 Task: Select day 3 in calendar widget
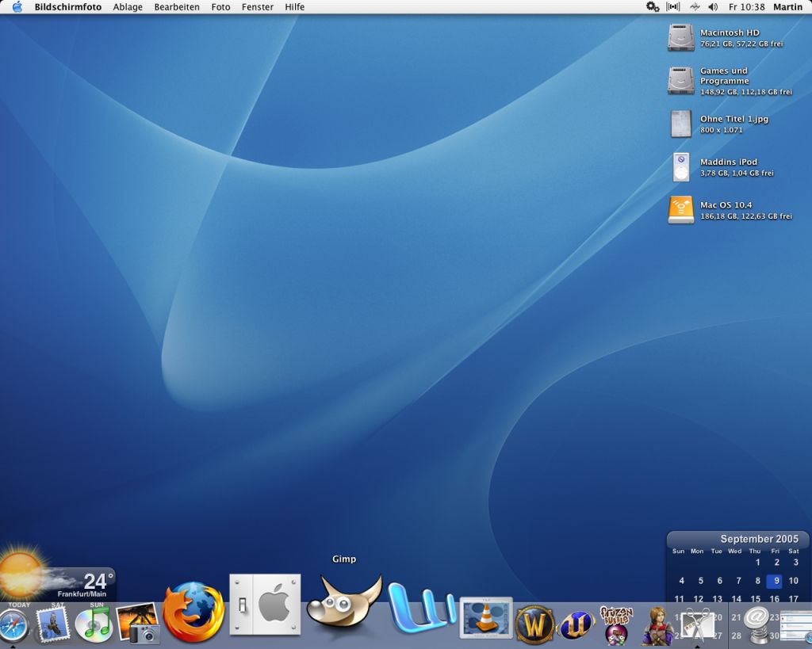point(796,562)
